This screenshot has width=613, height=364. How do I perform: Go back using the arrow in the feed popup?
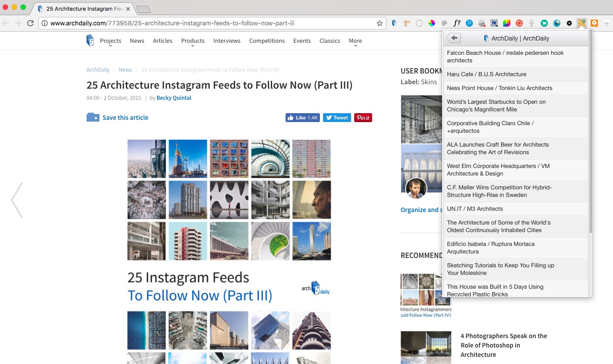pos(453,38)
